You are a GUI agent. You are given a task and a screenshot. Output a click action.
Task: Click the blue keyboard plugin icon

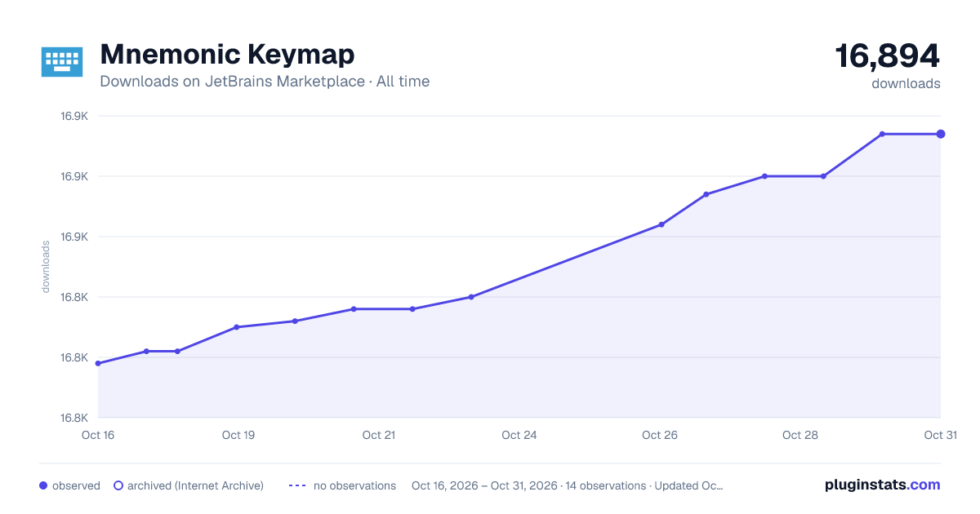coord(62,62)
